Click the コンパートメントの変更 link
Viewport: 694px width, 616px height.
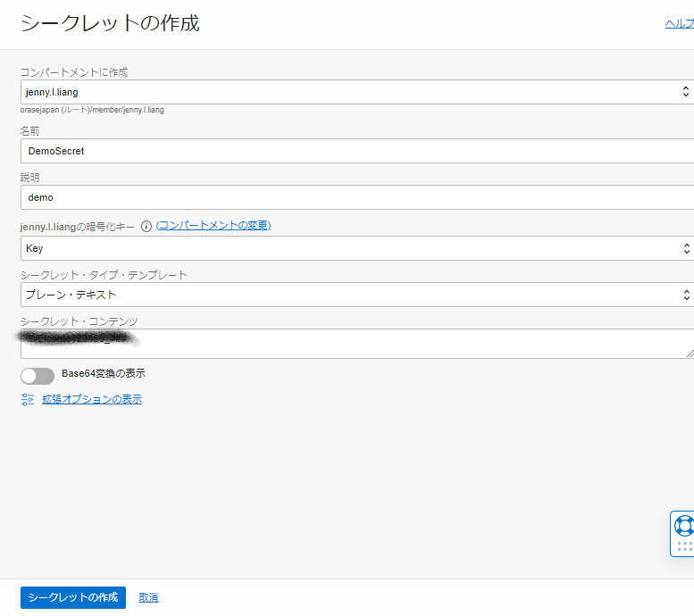click(213, 226)
